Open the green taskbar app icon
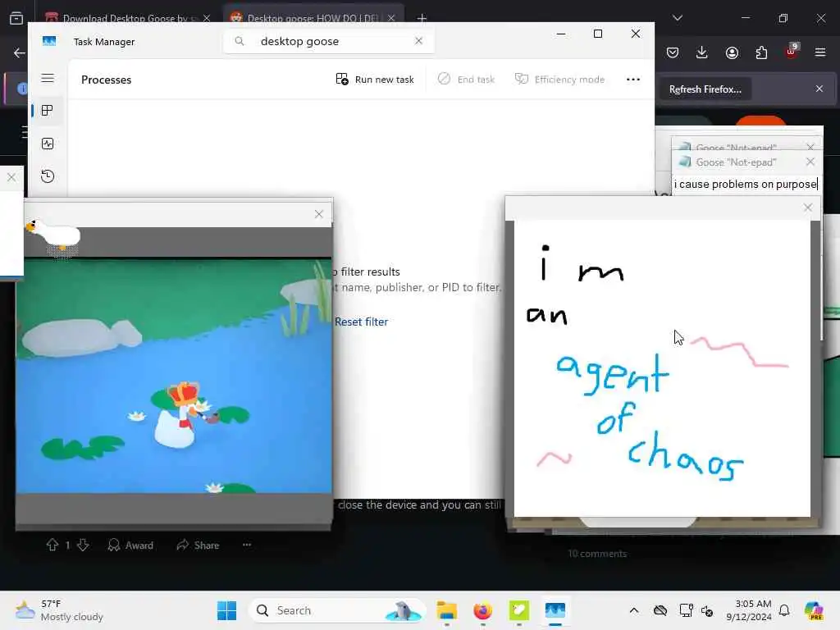This screenshot has width=840, height=630. pos(518,610)
